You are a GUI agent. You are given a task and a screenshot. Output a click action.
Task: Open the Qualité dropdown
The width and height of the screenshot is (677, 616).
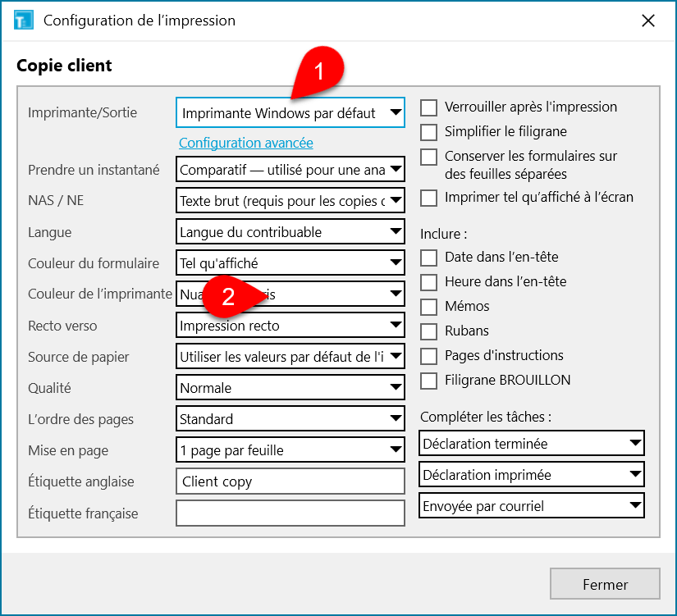pos(290,388)
